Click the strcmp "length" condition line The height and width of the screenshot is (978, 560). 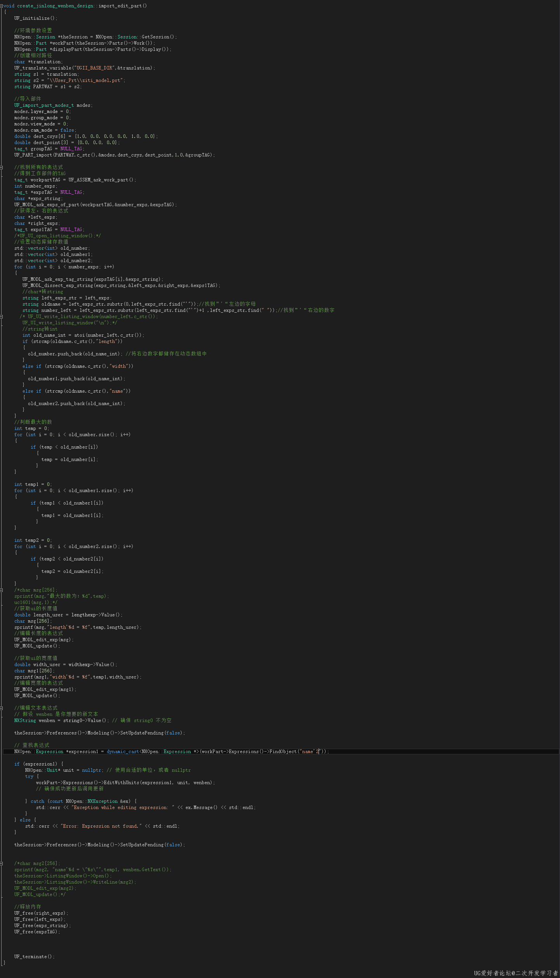coord(73,341)
